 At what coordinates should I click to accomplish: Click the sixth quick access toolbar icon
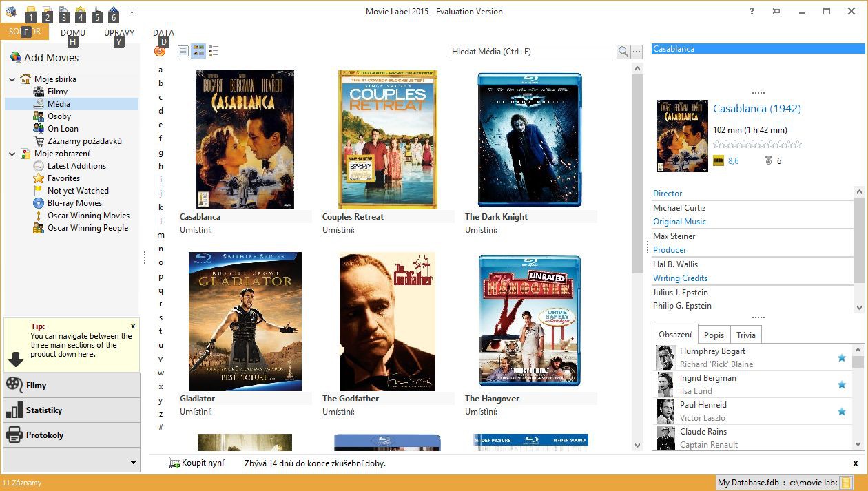(114, 12)
